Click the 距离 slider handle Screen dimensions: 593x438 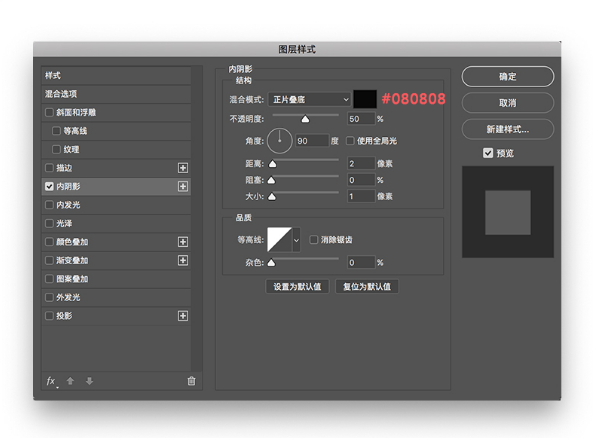[272, 164]
